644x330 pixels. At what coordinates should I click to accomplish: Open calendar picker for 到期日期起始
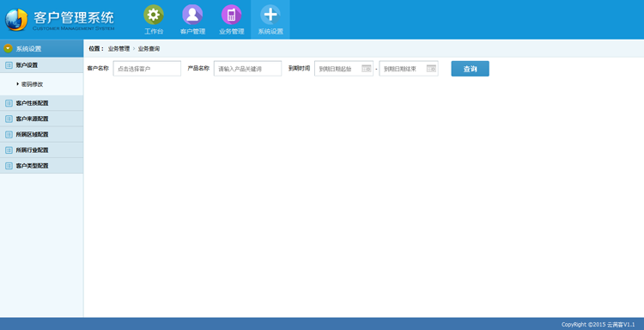pyautogui.click(x=367, y=69)
